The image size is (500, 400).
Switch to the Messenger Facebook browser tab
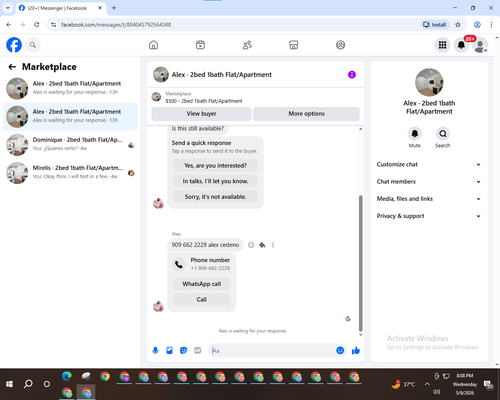(x=60, y=8)
